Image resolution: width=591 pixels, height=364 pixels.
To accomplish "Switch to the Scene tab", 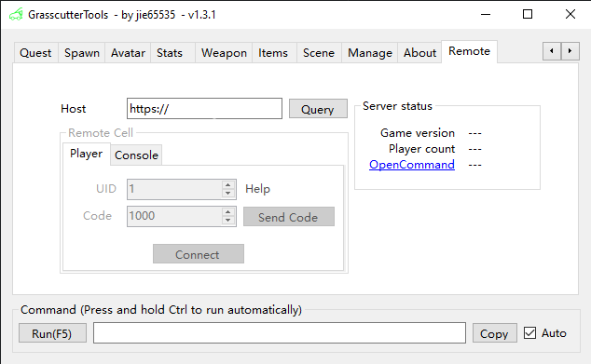I will point(319,53).
